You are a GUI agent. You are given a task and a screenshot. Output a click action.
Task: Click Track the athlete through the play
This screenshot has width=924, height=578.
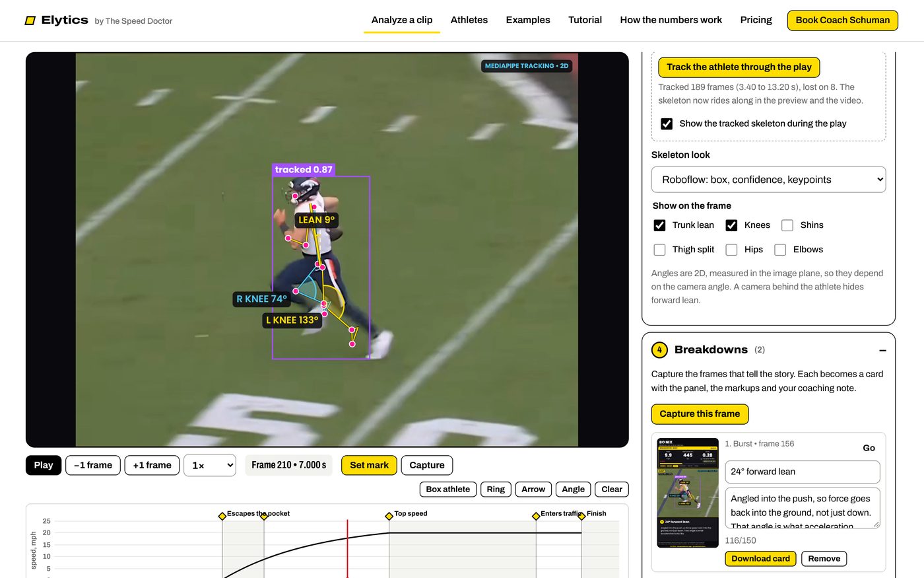[x=739, y=67]
